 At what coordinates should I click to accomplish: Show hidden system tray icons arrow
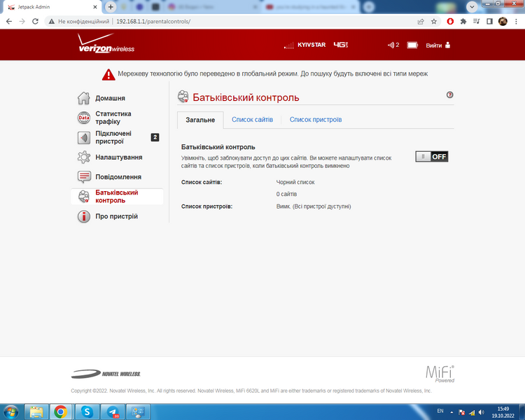pyautogui.click(x=451, y=412)
